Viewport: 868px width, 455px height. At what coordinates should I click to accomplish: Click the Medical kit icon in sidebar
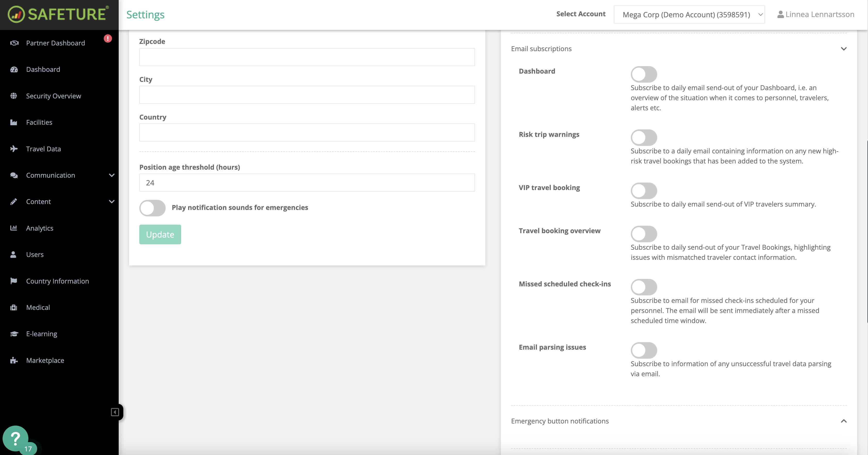tap(14, 307)
